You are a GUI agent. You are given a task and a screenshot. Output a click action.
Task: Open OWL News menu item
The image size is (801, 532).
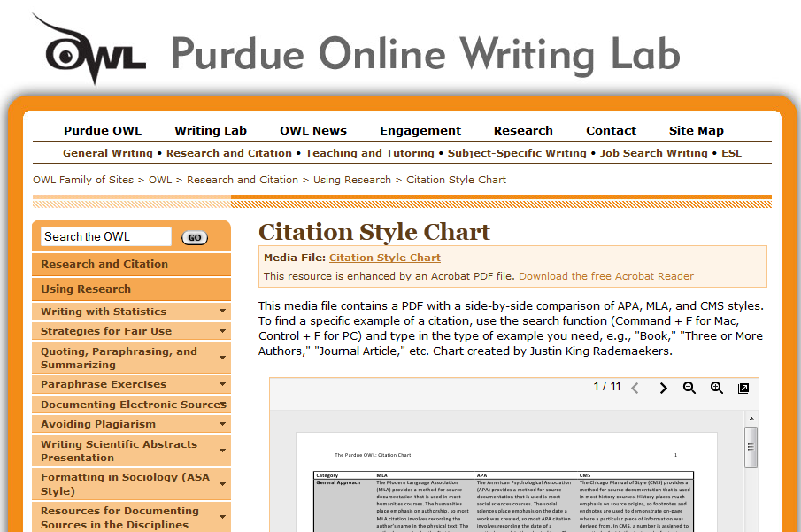pyautogui.click(x=313, y=130)
